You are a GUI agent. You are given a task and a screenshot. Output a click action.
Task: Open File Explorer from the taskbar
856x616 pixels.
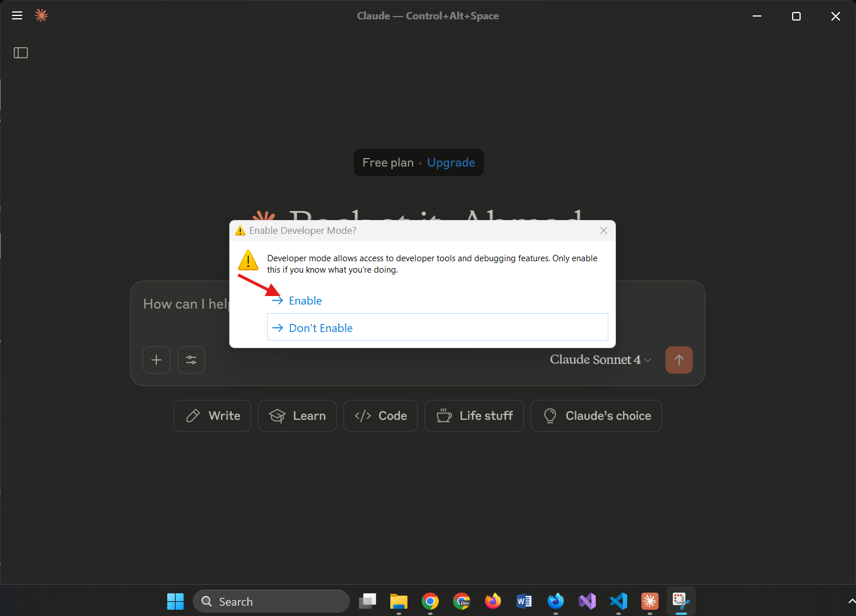tap(399, 601)
